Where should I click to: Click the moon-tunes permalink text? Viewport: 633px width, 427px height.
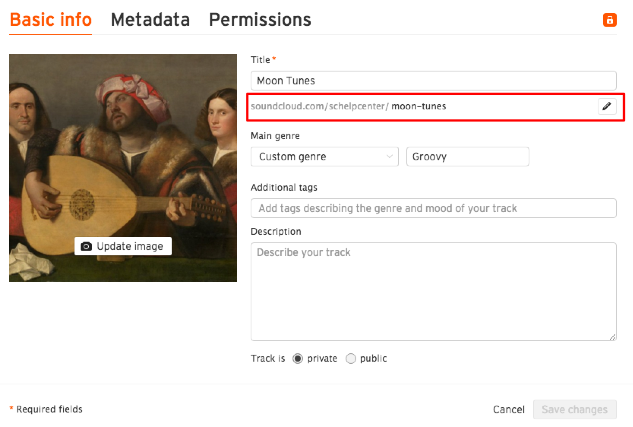(x=419, y=107)
